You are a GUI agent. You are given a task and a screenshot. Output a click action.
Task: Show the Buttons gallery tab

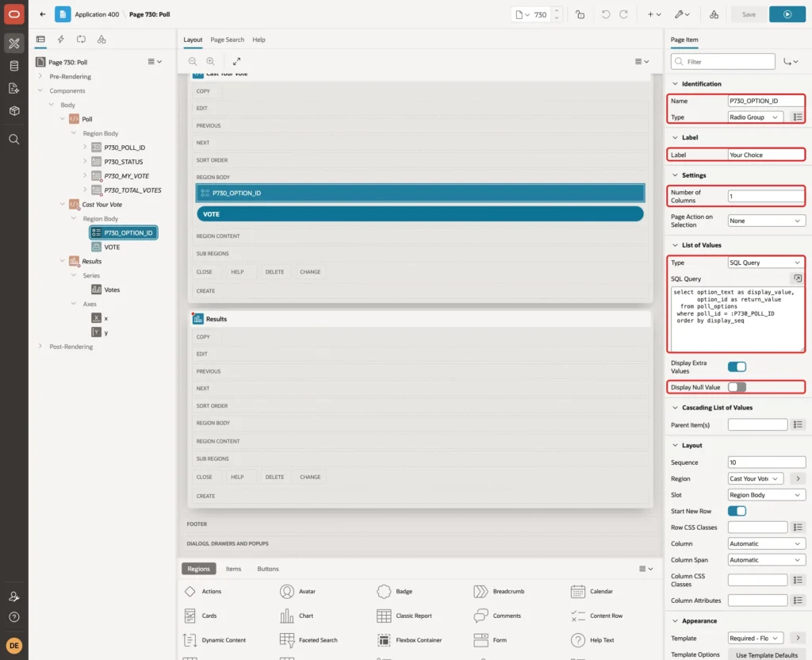(268, 569)
